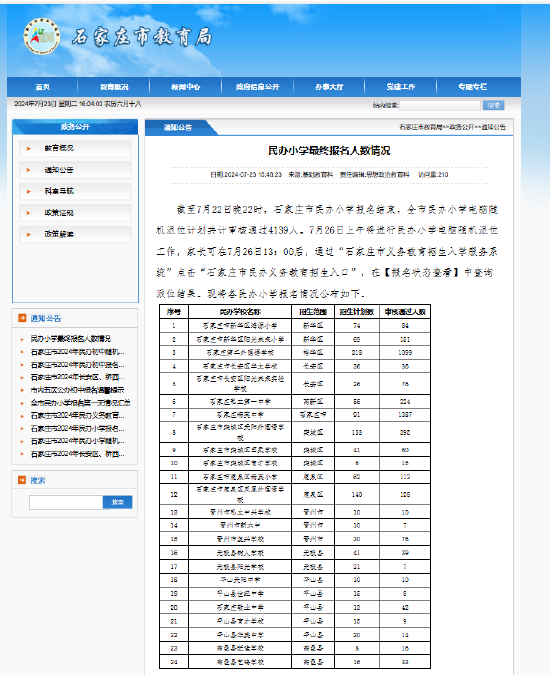This screenshot has width=550, height=675.
Task: Open link 石家庄市2024年民办小学随机...
Action: (77, 441)
